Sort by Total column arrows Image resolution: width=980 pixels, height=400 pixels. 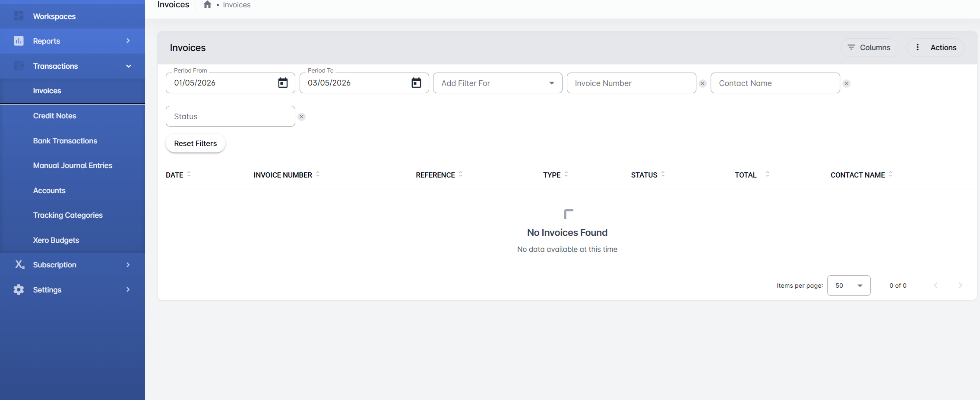point(767,174)
